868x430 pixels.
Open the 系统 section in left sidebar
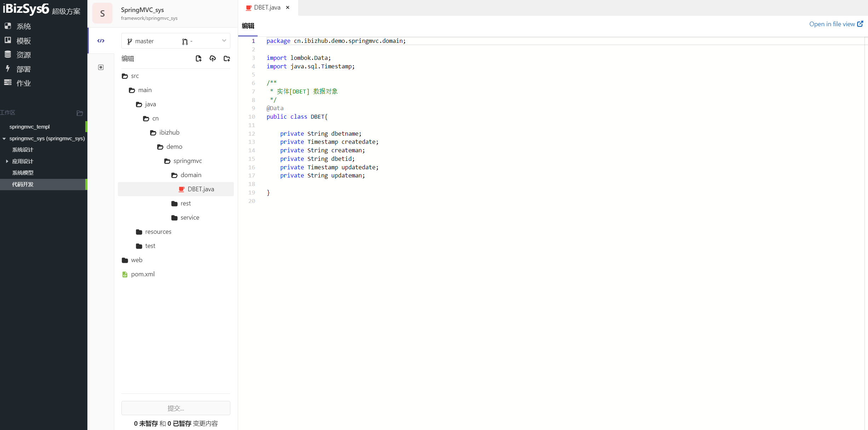[x=18, y=26]
